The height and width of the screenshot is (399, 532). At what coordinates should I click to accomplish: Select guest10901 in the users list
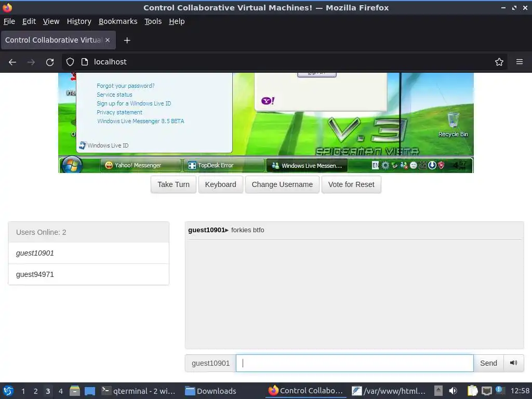click(88, 253)
